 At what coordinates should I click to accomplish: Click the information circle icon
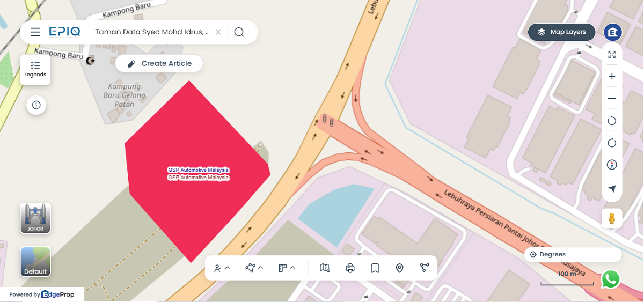36,105
